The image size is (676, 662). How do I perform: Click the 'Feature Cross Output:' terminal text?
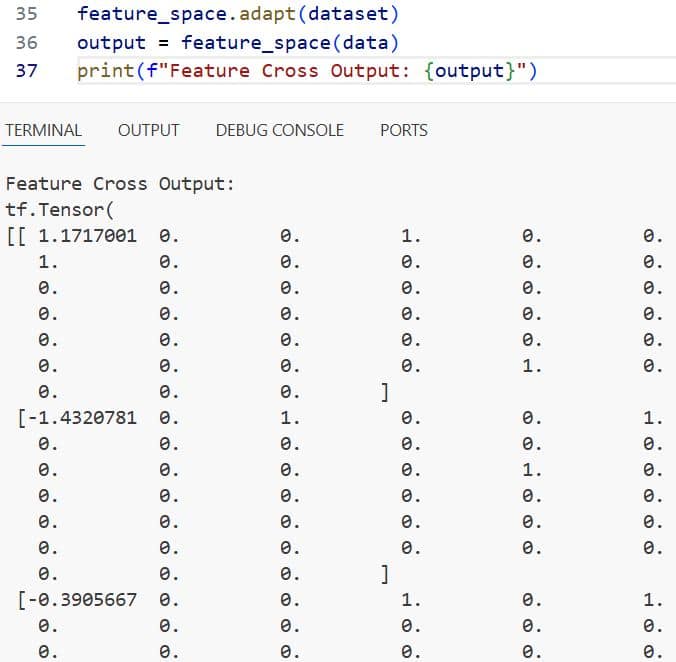tap(120, 184)
